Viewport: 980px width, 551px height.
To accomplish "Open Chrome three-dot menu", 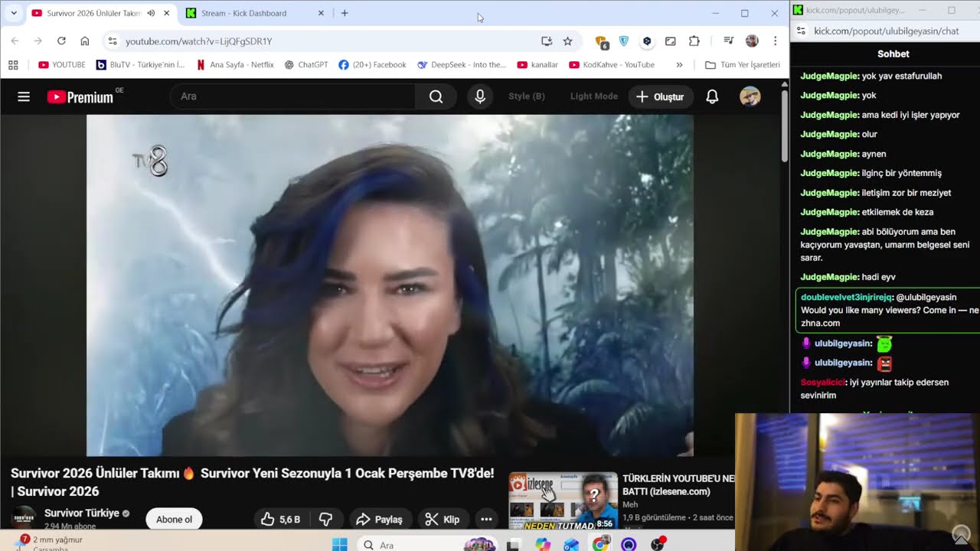I will tap(775, 41).
